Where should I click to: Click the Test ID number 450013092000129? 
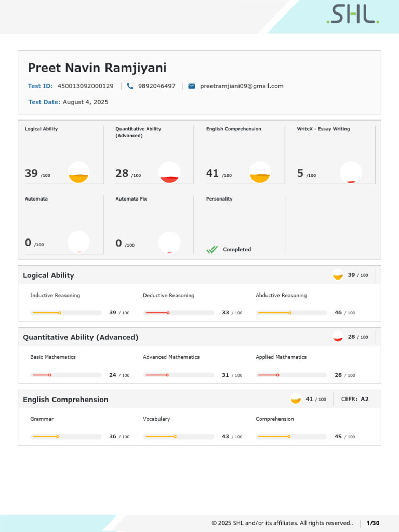click(85, 86)
